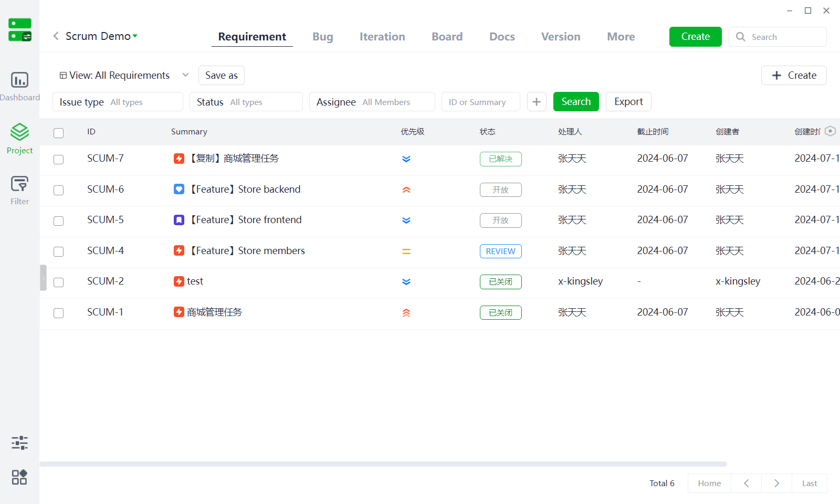The width and height of the screenshot is (840, 504).
Task: Click the green Search button
Action: pos(576,102)
